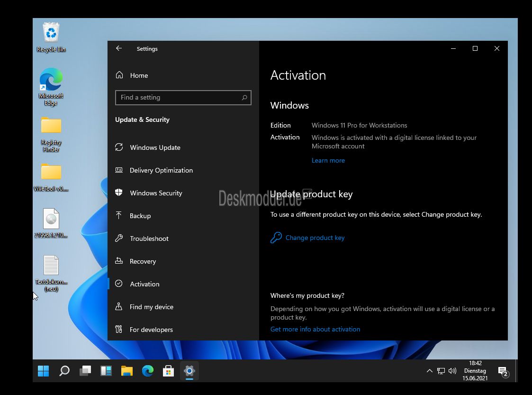Select the Textdokument (neu) file on desktop

pos(51,274)
